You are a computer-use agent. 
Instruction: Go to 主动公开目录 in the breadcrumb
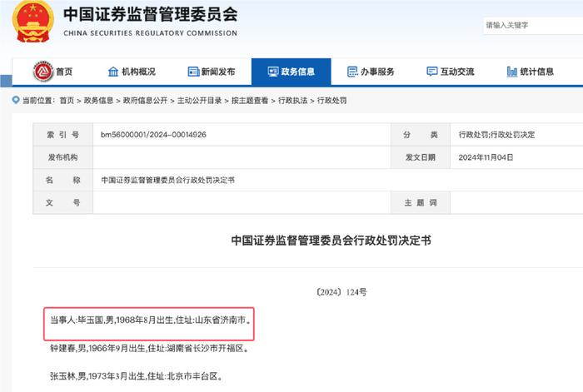(200, 101)
